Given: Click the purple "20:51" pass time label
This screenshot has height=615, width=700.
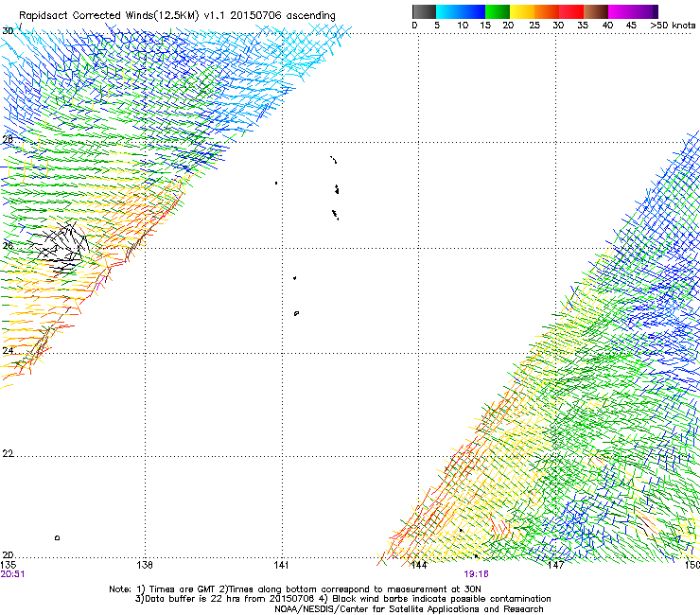Looking at the screenshot, I should pyautogui.click(x=12, y=574).
